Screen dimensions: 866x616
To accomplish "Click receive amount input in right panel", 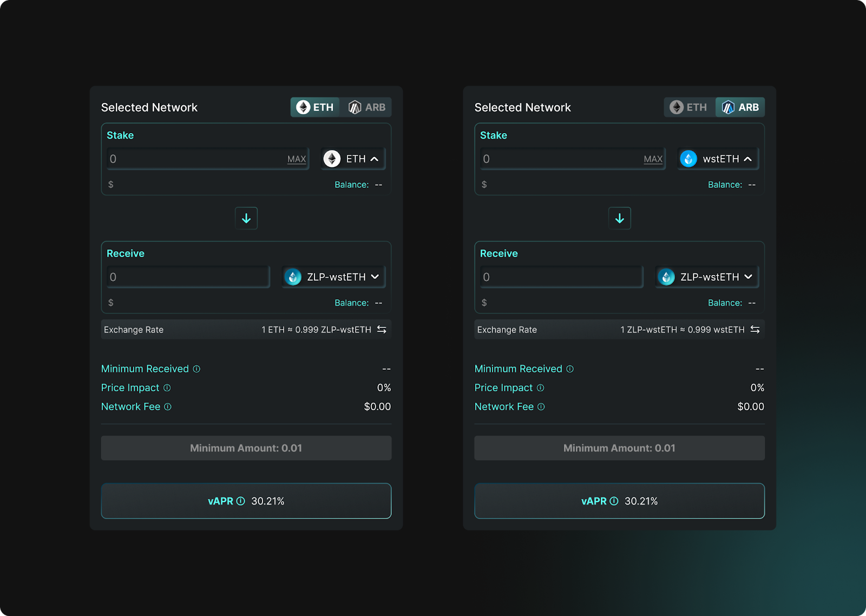I will click(562, 277).
